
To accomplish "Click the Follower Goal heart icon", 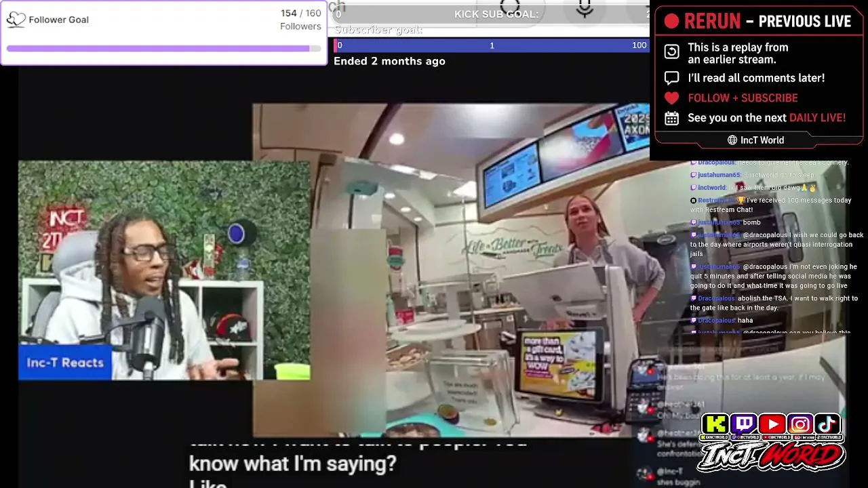I will (x=16, y=20).
